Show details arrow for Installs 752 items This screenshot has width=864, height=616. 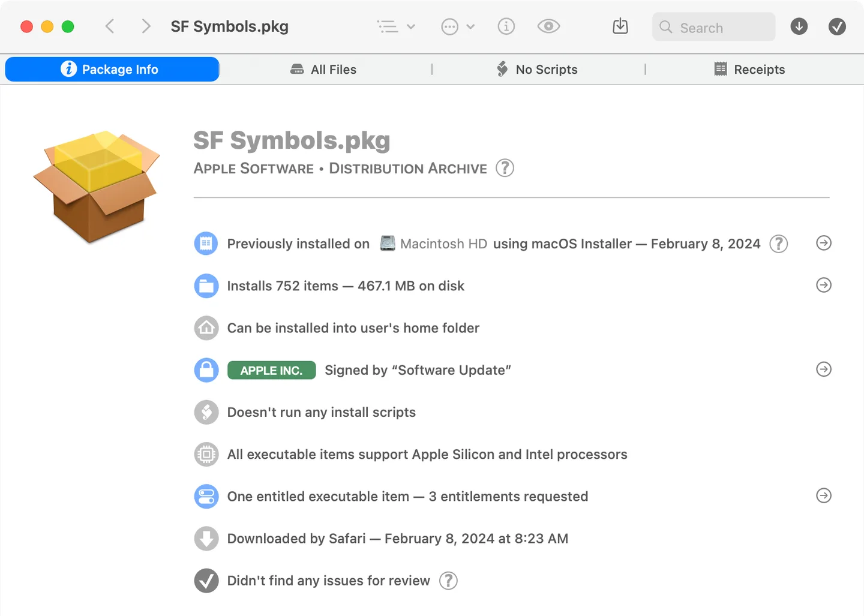click(824, 285)
